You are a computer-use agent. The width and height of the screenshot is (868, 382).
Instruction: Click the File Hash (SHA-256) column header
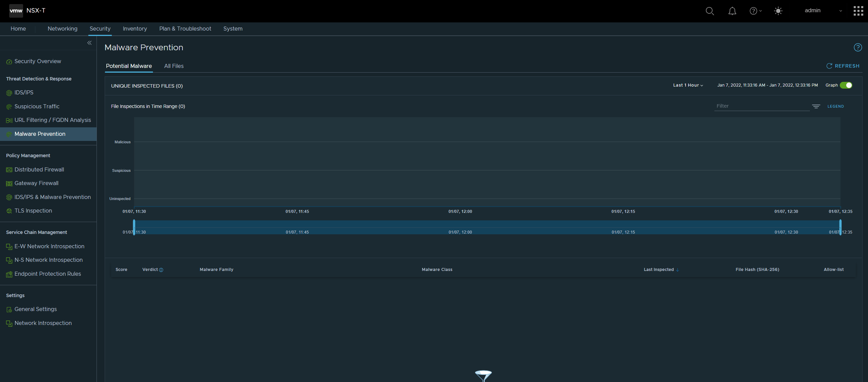point(758,270)
